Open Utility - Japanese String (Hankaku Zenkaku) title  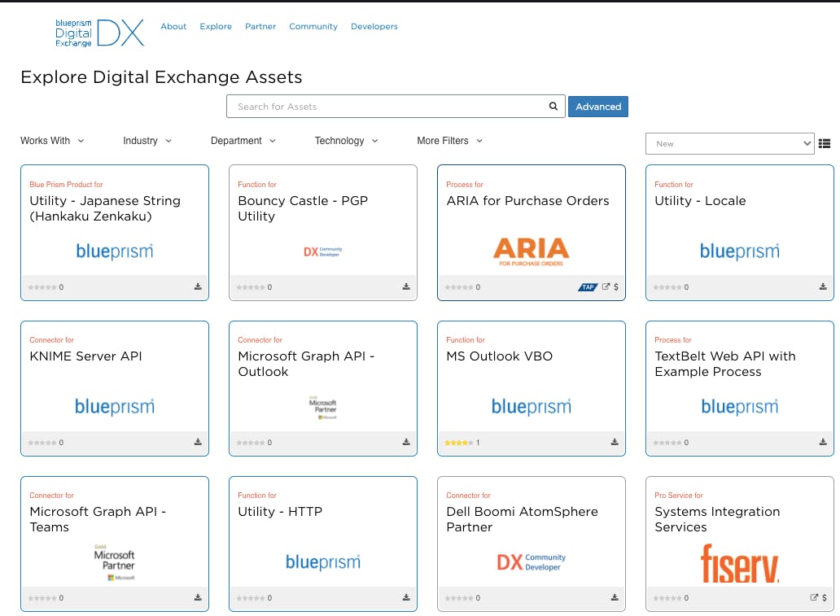tap(105, 208)
